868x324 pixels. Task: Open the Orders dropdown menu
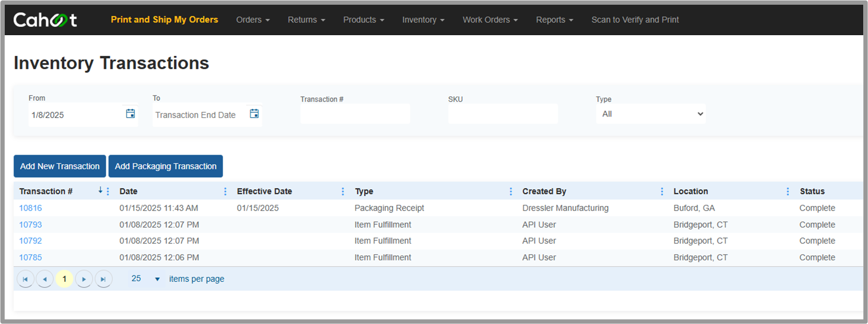coord(253,20)
